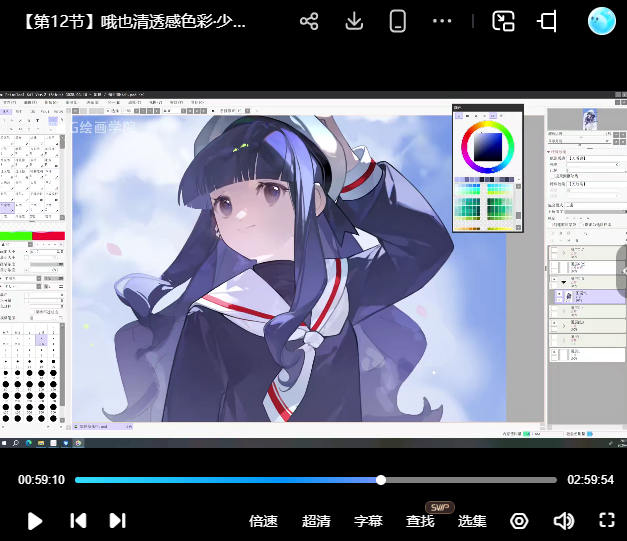627x541 pixels.
Task: Select the purple-highlighted brush preset in the brush grid
Action: point(7,207)
